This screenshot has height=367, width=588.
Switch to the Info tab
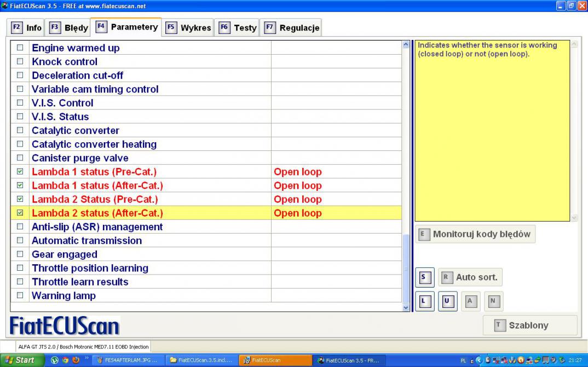(x=26, y=28)
